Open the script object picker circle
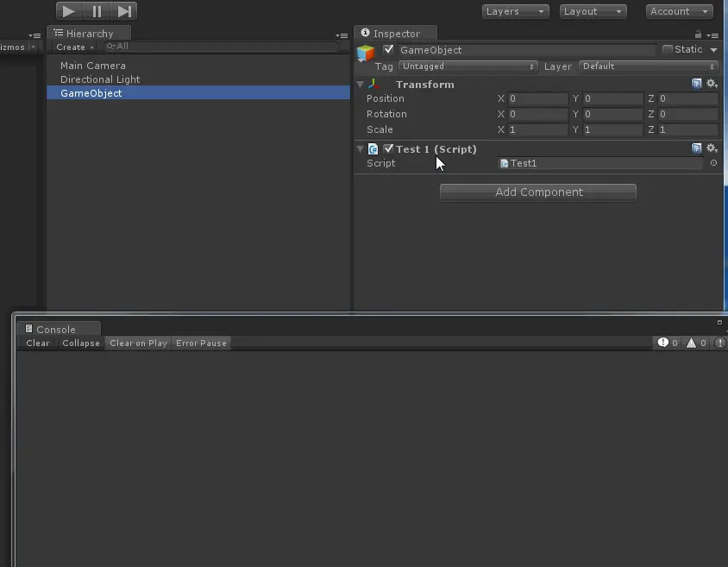 pyautogui.click(x=713, y=163)
